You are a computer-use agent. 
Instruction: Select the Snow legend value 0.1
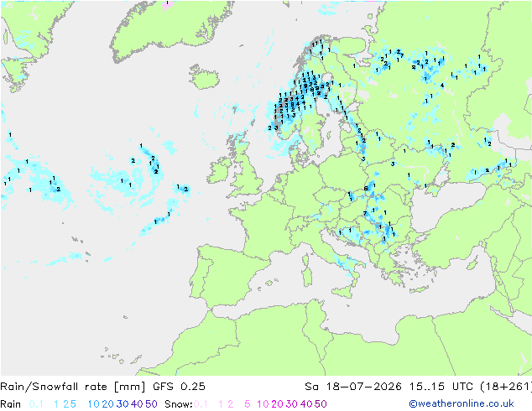201,404
